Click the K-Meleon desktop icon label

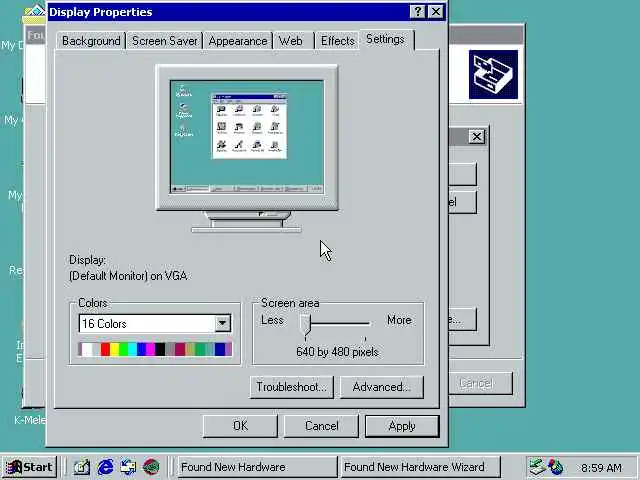30,420
